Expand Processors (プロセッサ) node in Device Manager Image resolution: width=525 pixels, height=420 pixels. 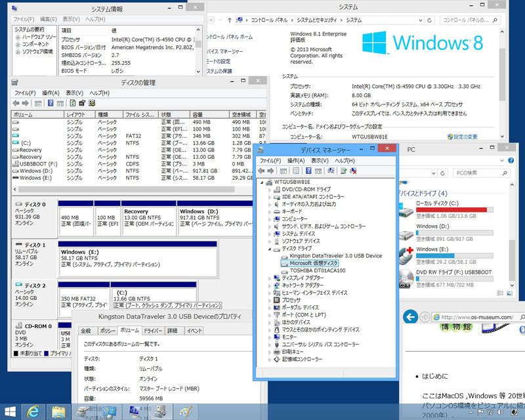270,300
